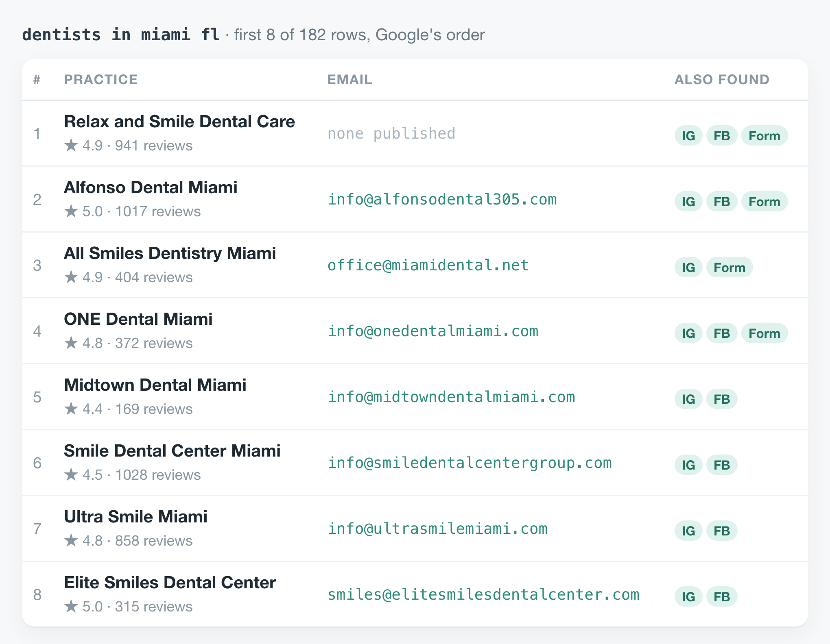The image size is (830, 644).
Task: Click the FB badge for Smile Dental Center Miami
Action: point(722,465)
